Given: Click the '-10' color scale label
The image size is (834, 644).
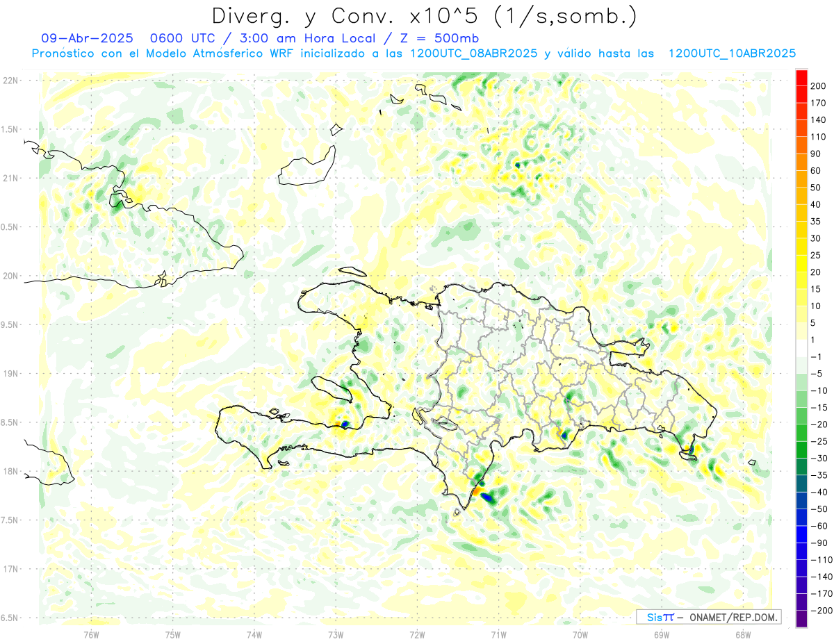Looking at the screenshot, I should (818, 390).
